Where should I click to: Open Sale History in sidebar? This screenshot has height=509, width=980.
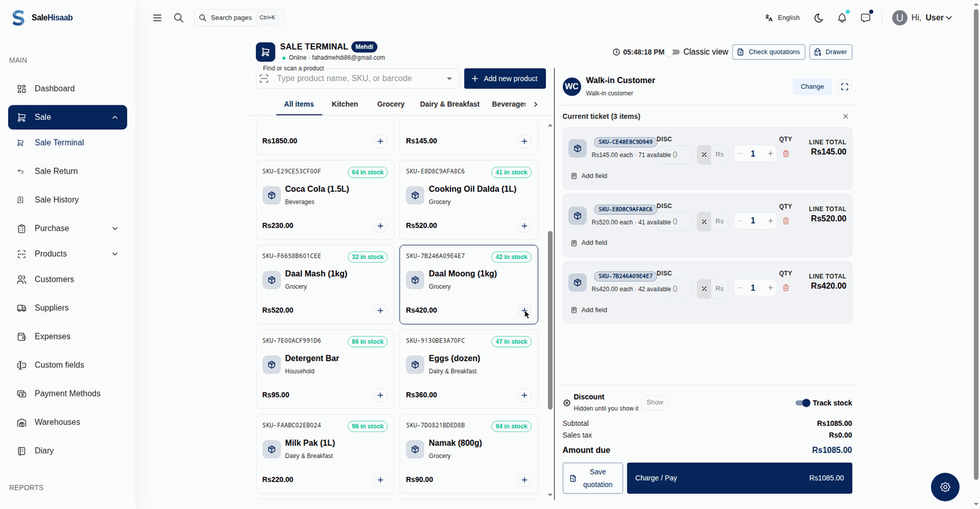tap(56, 200)
